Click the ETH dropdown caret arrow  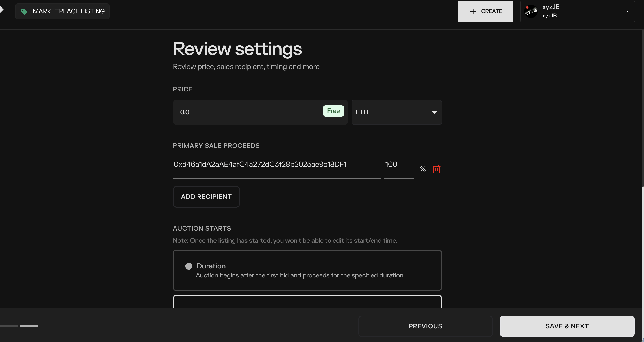click(x=434, y=113)
